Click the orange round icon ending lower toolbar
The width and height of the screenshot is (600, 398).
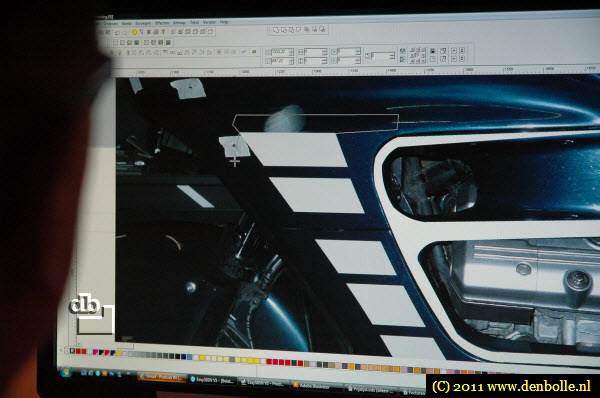pos(254,52)
